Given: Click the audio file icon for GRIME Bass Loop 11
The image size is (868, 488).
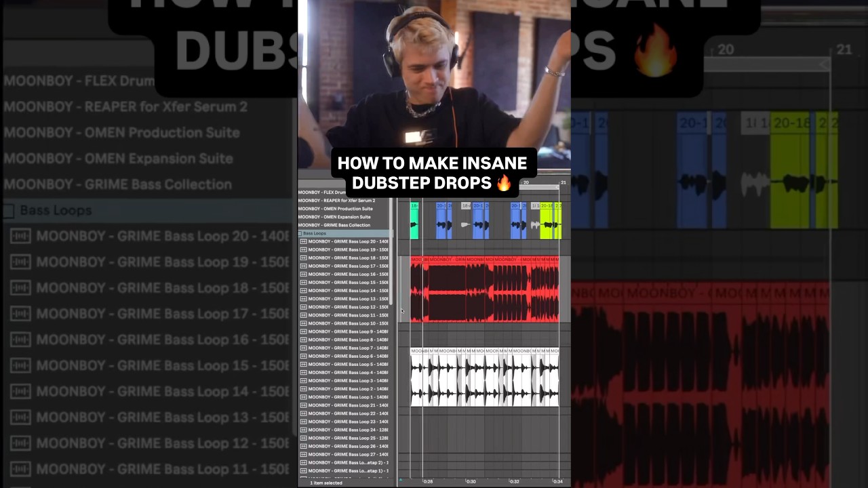Looking at the screenshot, I should pyautogui.click(x=303, y=315).
